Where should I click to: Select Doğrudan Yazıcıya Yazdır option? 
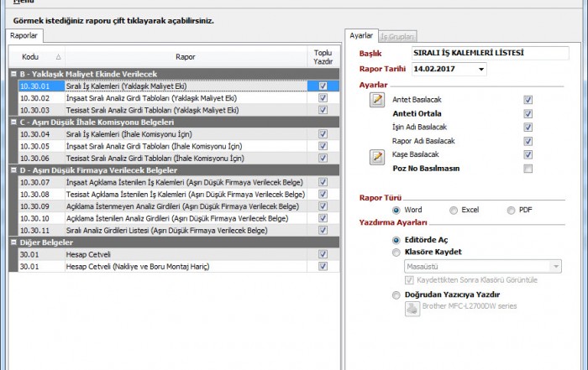click(x=397, y=294)
